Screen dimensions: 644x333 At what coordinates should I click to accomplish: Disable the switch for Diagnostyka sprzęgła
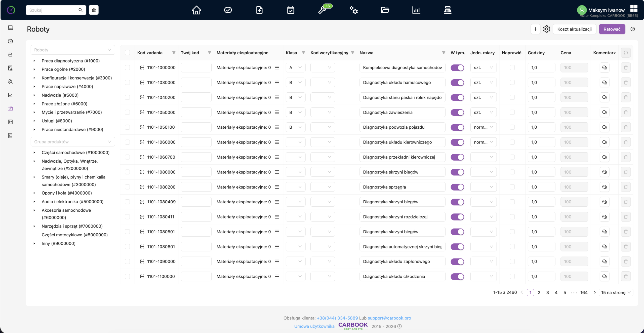457,187
